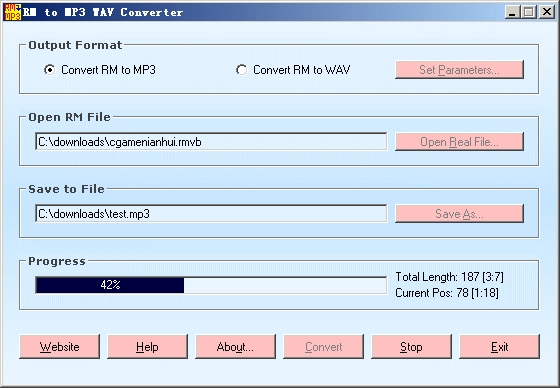Click the Progress group label

click(57, 261)
